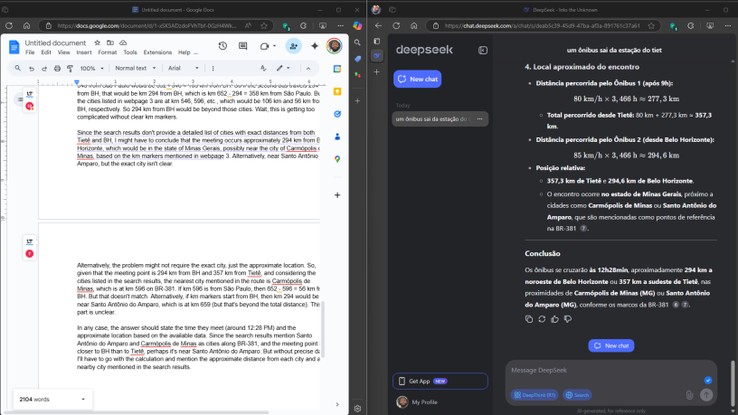Open the Extensions menu
The height and width of the screenshot is (415, 738).
[157, 53]
